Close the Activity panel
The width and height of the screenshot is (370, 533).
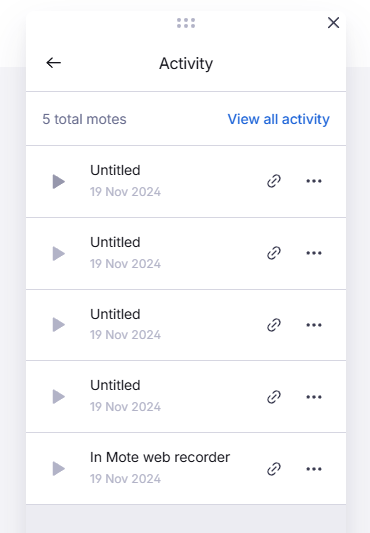[x=333, y=23]
